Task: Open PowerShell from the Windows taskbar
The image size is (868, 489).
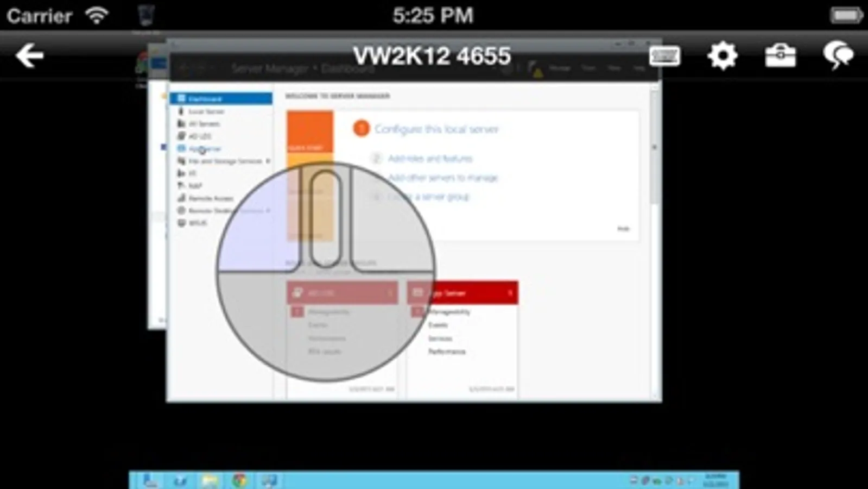Action: [181, 480]
